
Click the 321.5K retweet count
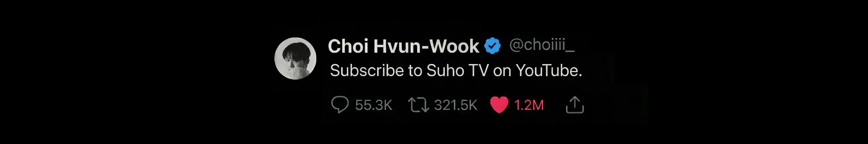[456, 105]
